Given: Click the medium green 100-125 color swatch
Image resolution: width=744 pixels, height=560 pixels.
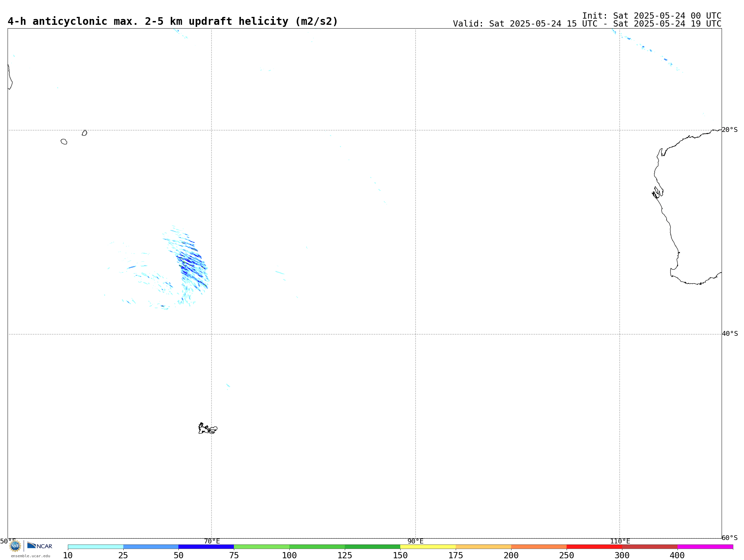Looking at the screenshot, I should coord(317,547).
